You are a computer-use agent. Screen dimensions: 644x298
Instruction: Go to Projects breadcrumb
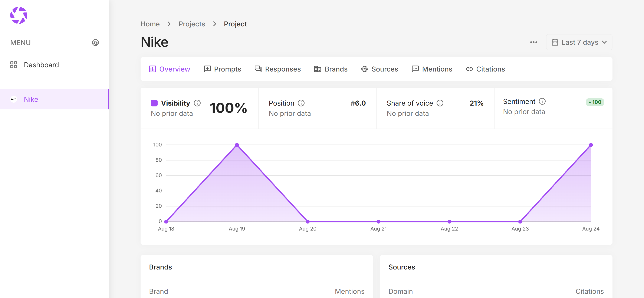click(192, 24)
